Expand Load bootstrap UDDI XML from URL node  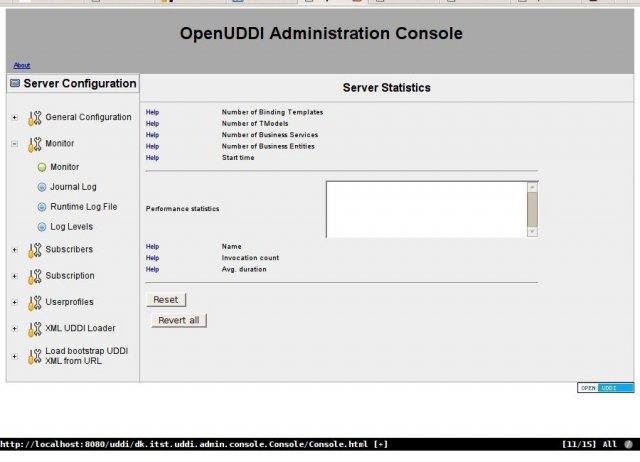click(x=15, y=356)
